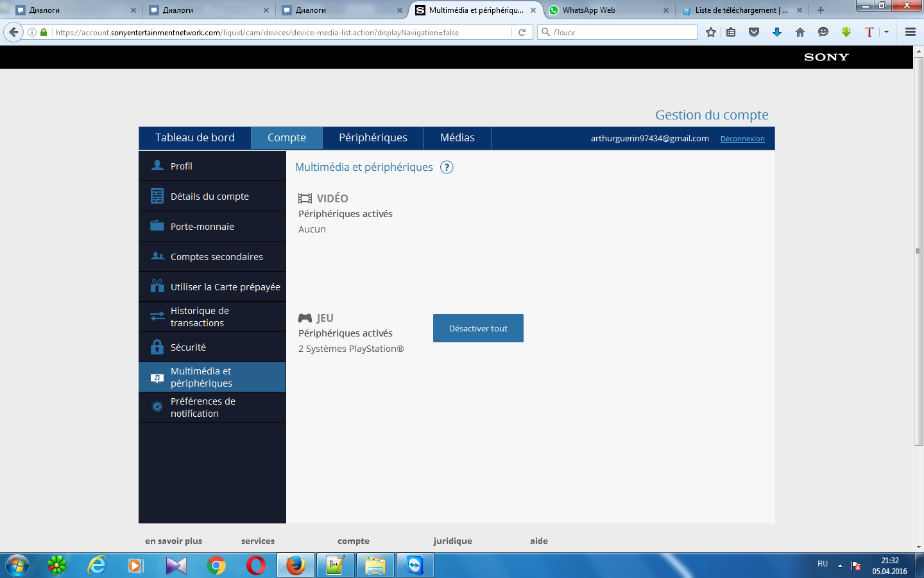The height and width of the screenshot is (578, 924).
Task: Open TeamViewer from taskbar
Action: click(x=415, y=565)
